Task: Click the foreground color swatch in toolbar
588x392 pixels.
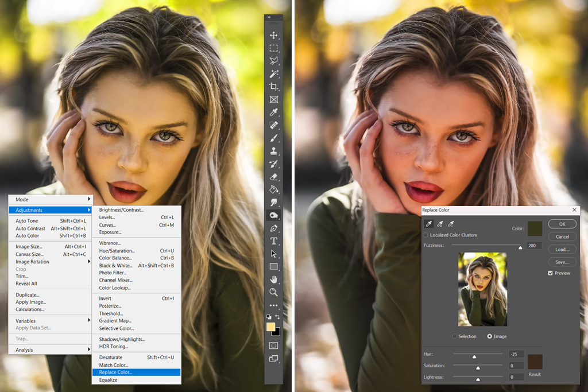Action: coord(270,327)
